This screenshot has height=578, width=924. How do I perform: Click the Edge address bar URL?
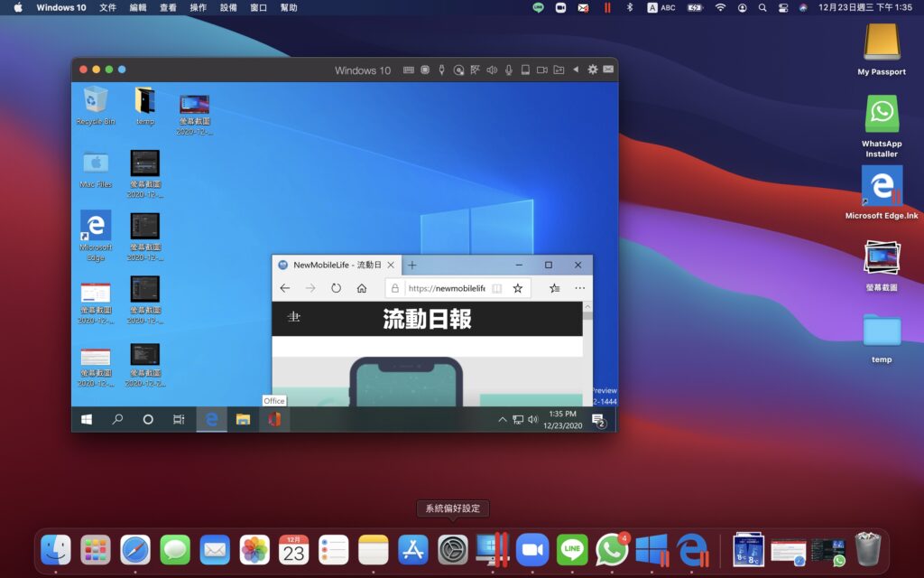point(446,288)
